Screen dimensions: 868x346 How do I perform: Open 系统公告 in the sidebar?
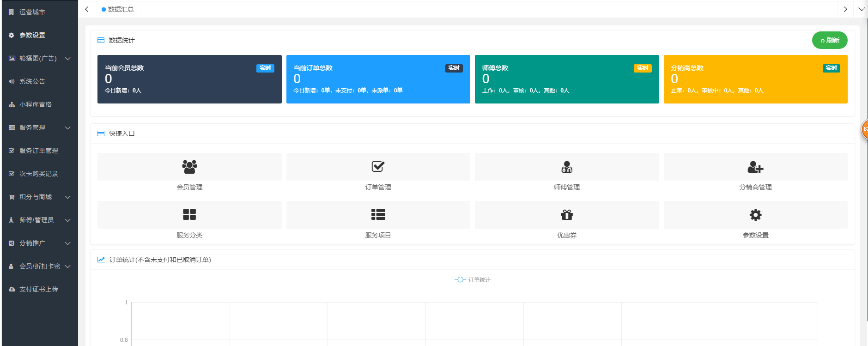pos(40,81)
